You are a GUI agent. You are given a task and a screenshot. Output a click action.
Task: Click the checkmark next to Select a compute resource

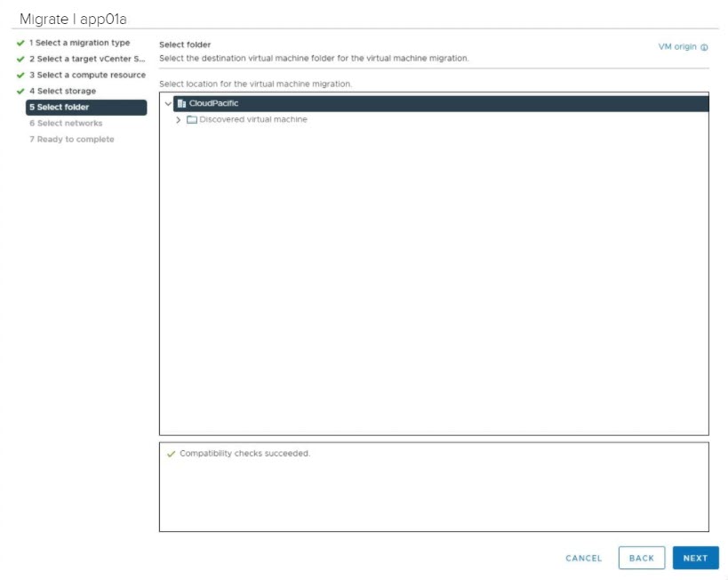tap(20, 76)
